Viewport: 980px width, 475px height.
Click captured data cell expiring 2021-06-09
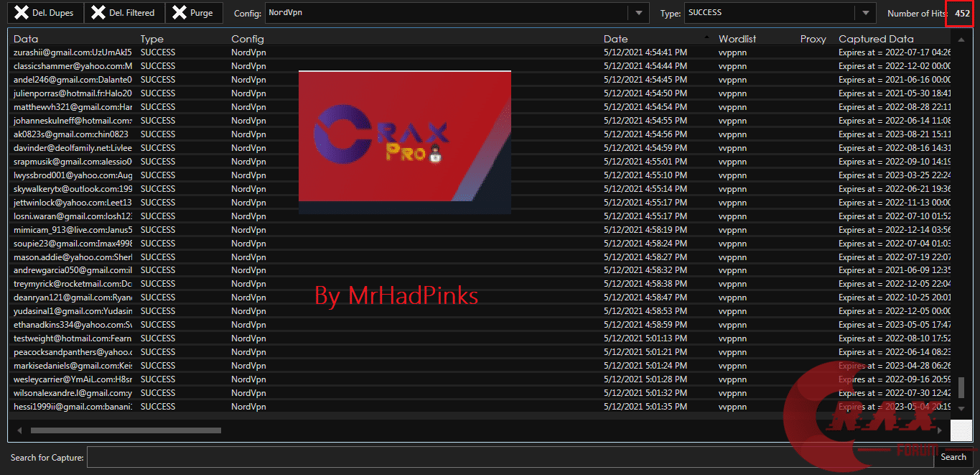click(x=895, y=271)
